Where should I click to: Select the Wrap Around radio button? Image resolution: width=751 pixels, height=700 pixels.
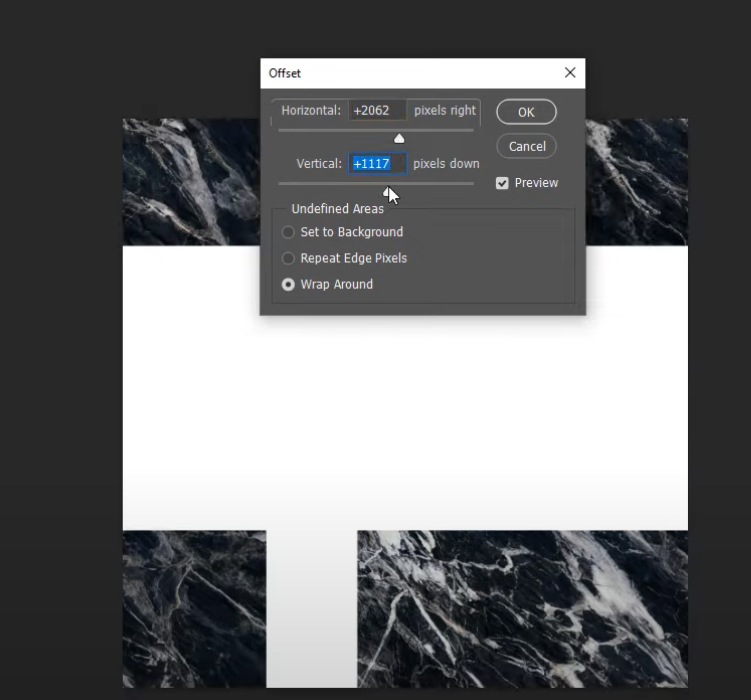coord(288,285)
